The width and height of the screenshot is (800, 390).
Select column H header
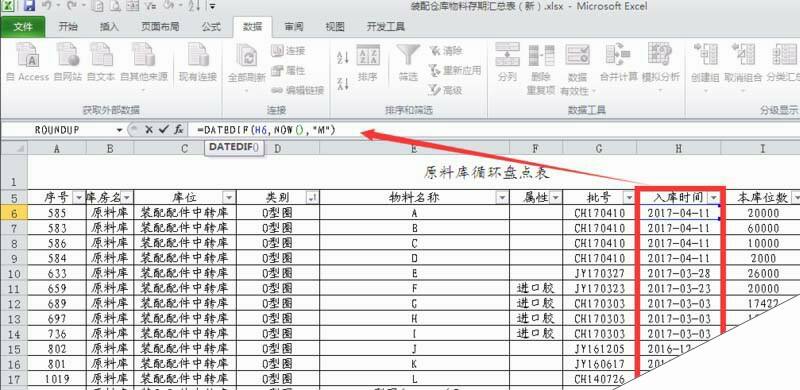point(679,148)
